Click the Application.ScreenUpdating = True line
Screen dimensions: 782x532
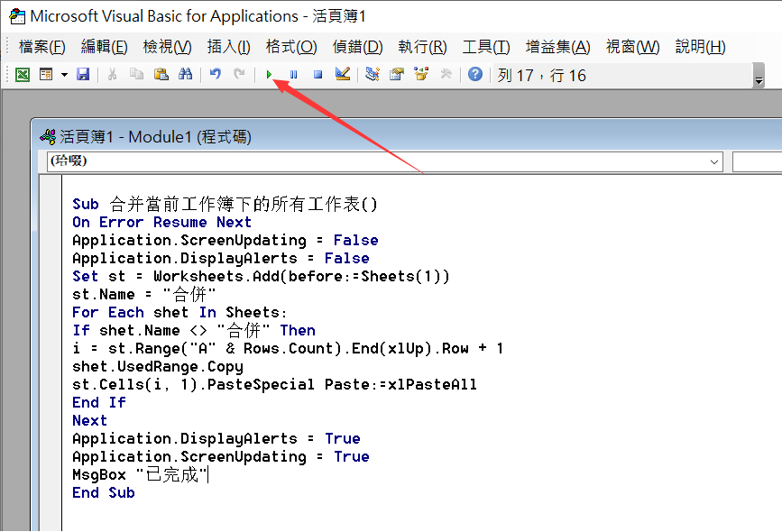tap(220, 457)
